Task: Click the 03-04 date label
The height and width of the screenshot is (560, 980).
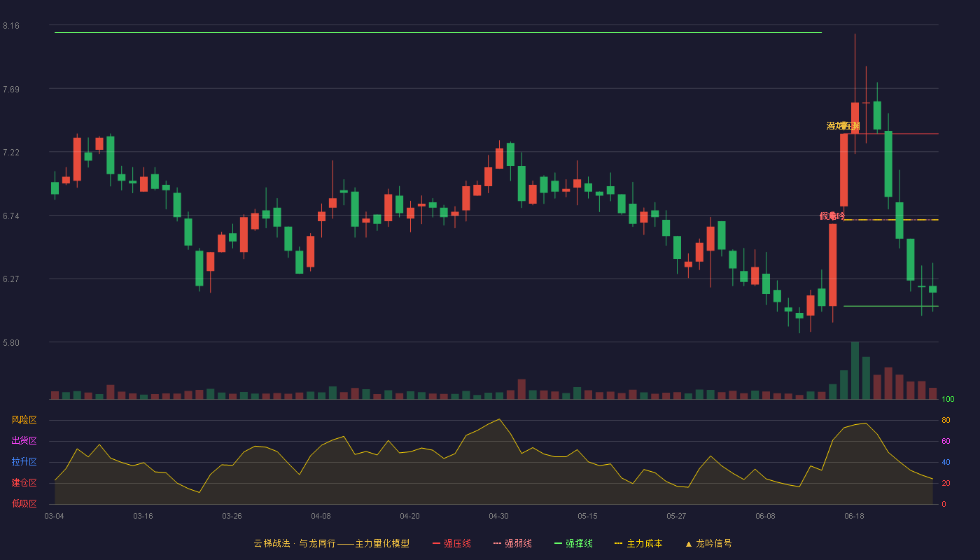Action: pyautogui.click(x=54, y=516)
